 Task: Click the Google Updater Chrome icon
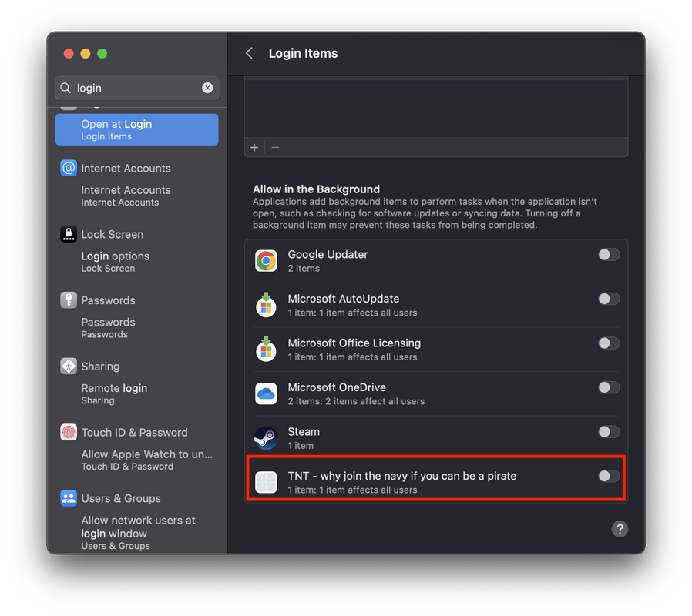point(266,260)
